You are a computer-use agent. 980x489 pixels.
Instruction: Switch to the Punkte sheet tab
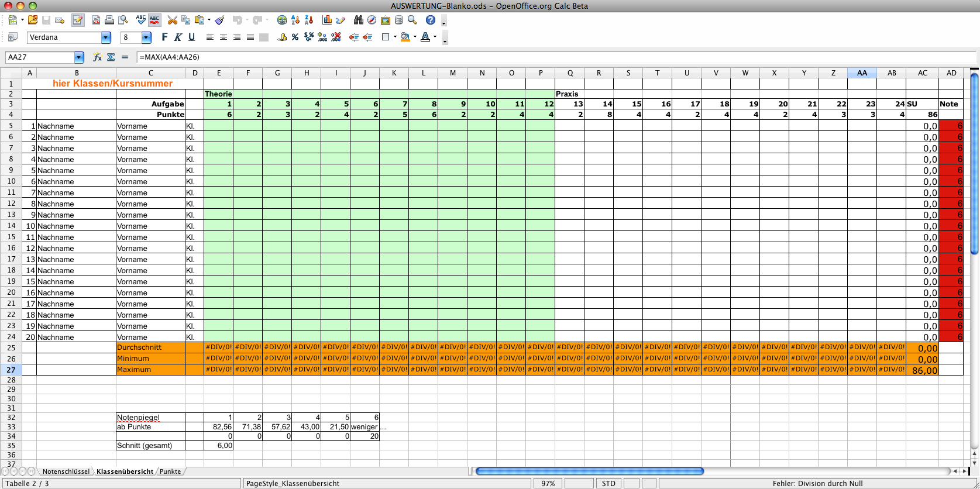[170, 471]
